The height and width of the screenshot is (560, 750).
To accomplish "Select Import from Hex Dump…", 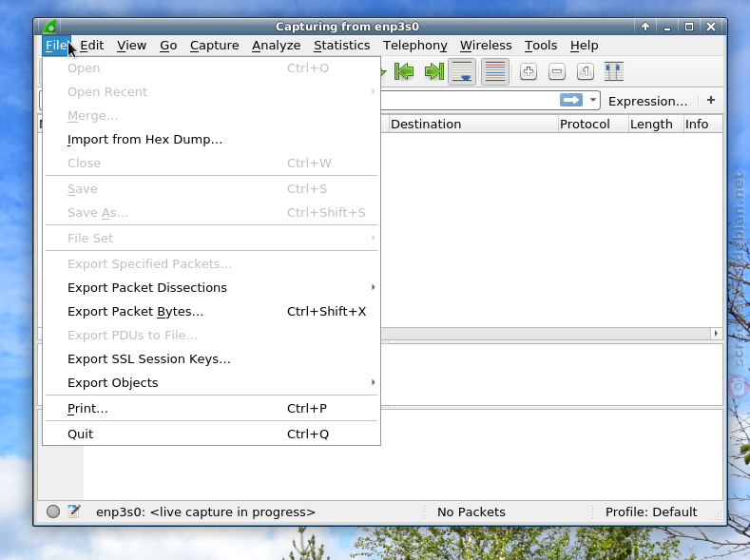I will click(211, 139).
